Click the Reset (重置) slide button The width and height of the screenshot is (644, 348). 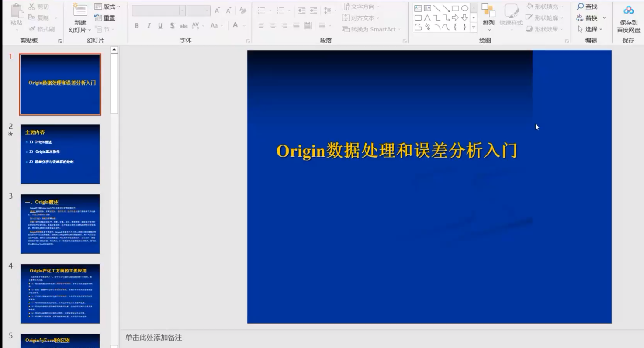point(105,18)
